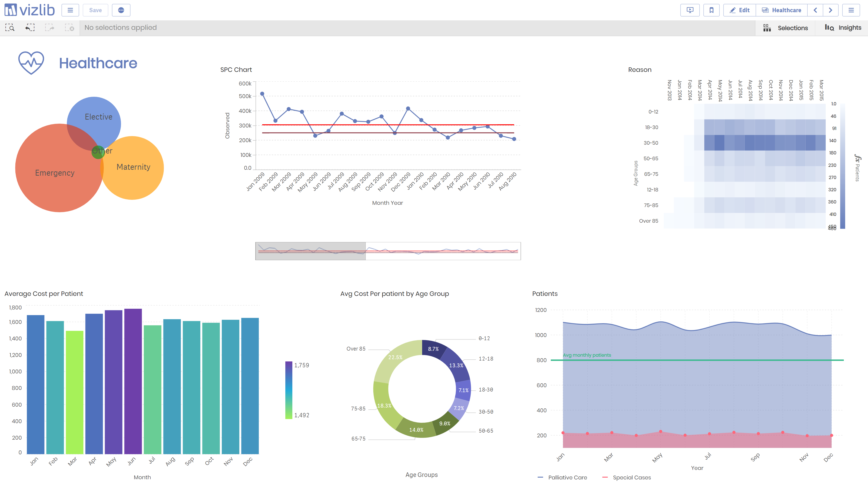Select the Mar 2015 column in heatmap
The height and width of the screenshot is (488, 868).
821,90
